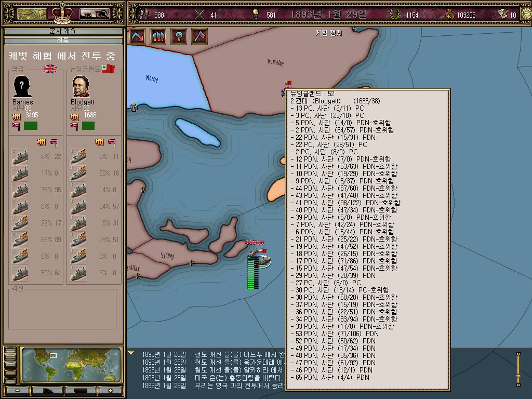Click the laurel wreath prestige icon
This screenshot has width=532, height=399.
[395, 14]
